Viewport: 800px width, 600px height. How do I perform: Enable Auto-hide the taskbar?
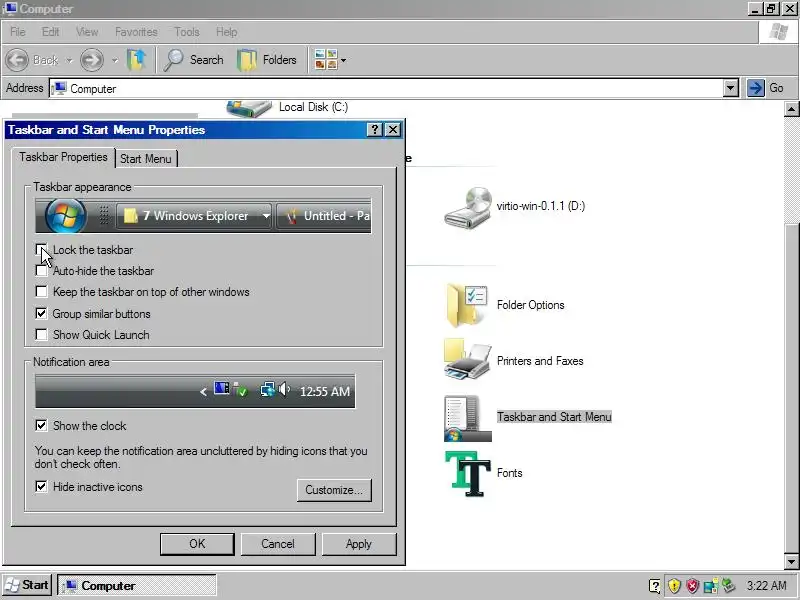click(x=41, y=270)
